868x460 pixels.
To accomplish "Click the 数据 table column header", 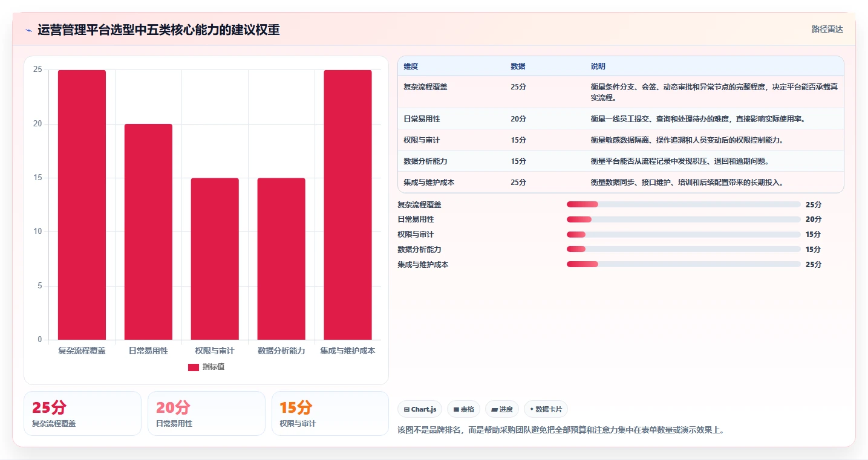I will 518,66.
